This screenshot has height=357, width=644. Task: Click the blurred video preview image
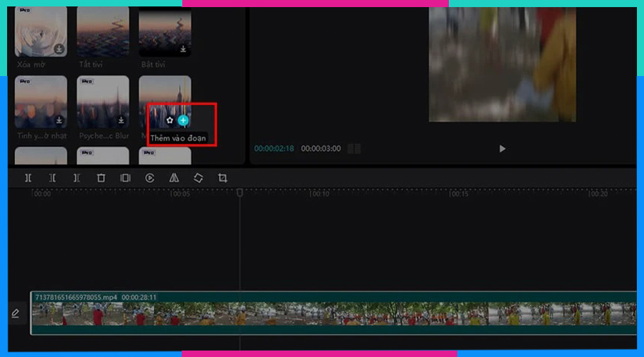pos(502,64)
